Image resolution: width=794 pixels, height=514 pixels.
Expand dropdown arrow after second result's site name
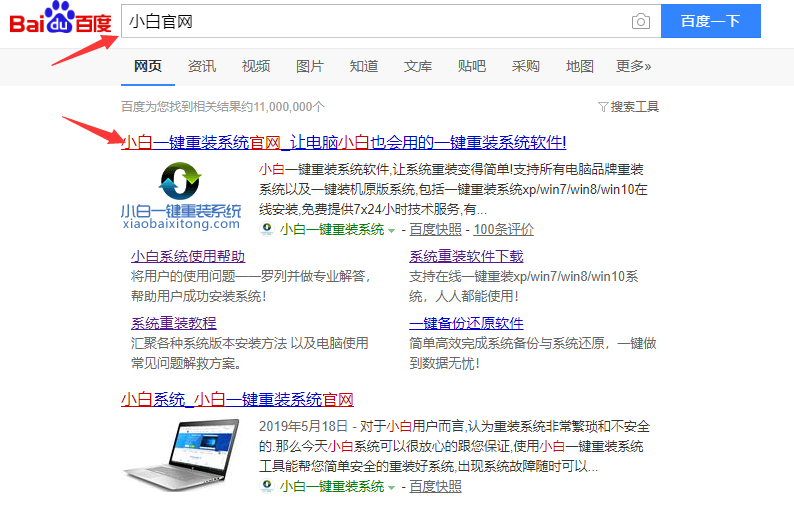click(391, 487)
